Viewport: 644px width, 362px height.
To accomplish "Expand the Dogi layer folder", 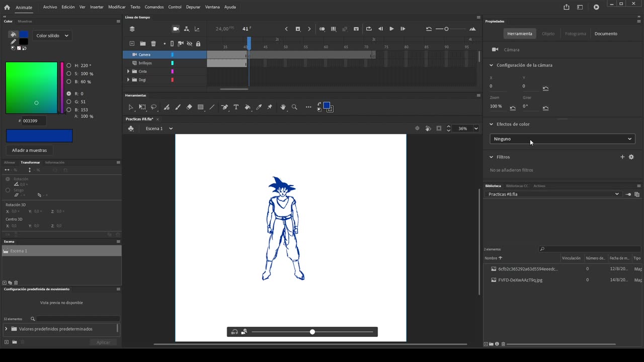I will click(x=128, y=80).
